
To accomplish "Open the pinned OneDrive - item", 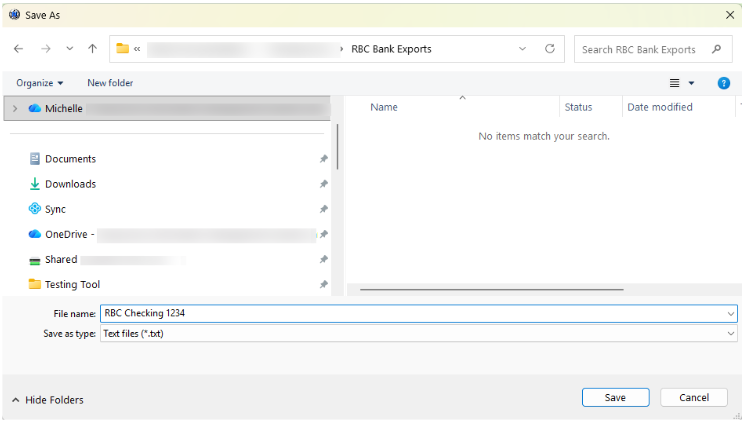I will 172,234.
